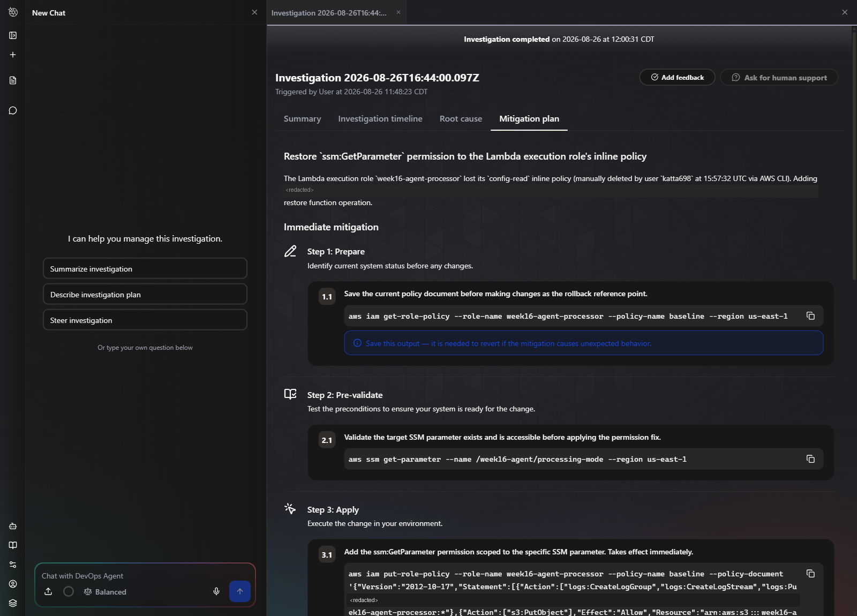This screenshot has height=616, width=857.
Task: Start a new item with plus icon
Action: tap(13, 55)
